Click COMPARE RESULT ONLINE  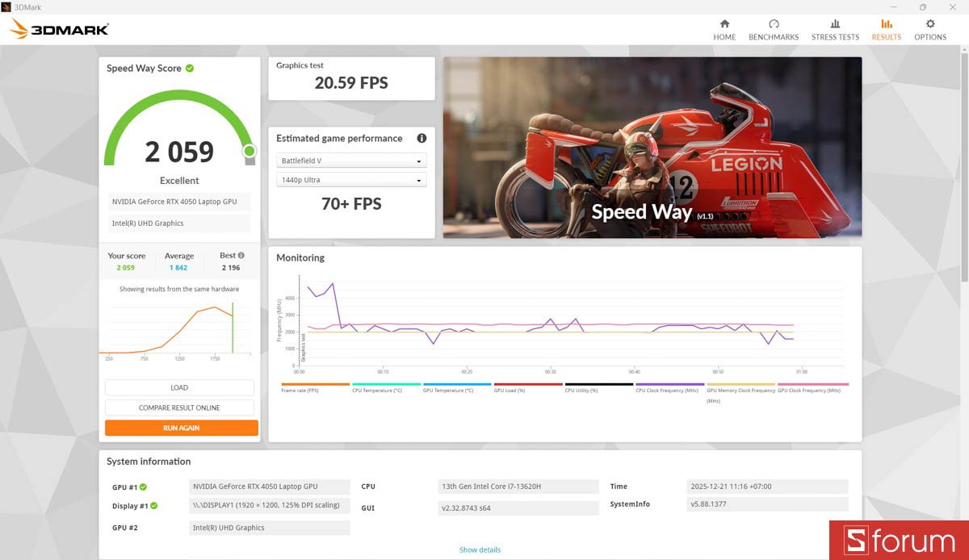pos(179,407)
